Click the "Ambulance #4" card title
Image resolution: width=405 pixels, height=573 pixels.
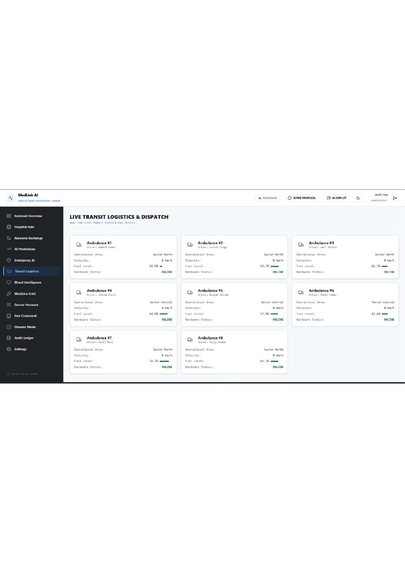99,290
